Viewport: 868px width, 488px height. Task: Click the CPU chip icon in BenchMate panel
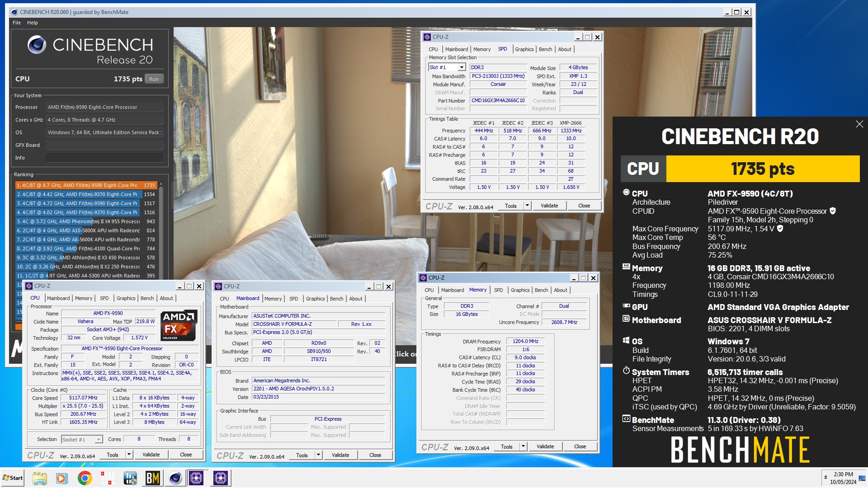click(626, 192)
